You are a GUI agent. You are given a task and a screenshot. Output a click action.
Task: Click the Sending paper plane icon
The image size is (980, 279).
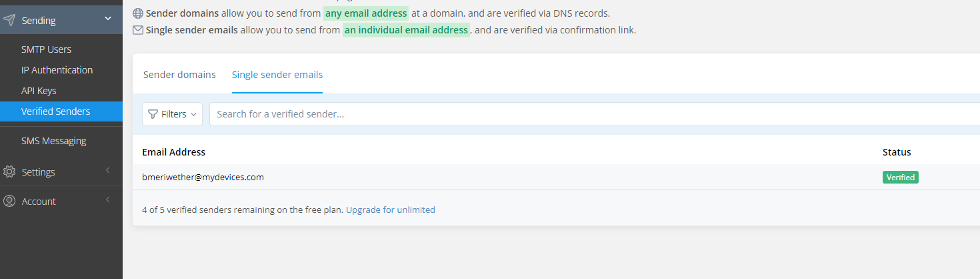click(9, 20)
